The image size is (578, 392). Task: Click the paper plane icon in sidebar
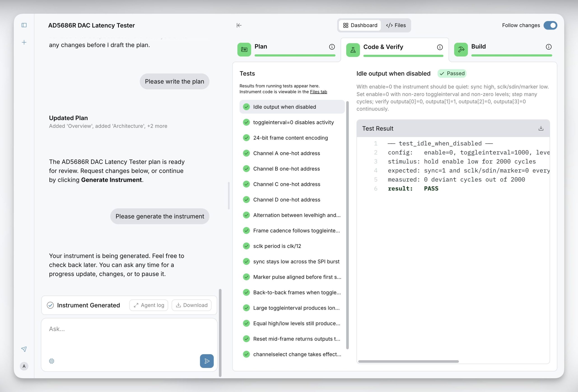tap(24, 349)
